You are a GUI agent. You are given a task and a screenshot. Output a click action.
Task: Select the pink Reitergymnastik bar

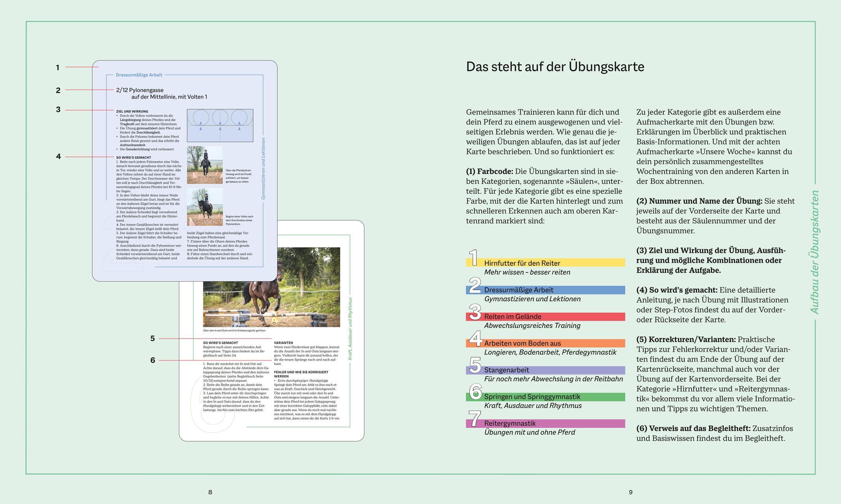[x=545, y=424]
